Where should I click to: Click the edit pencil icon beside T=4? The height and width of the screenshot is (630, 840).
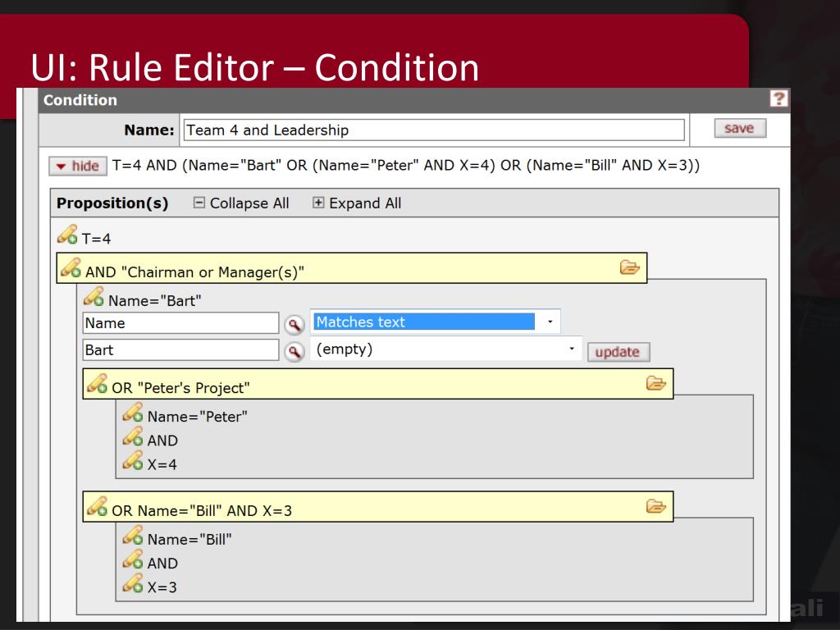click(68, 237)
